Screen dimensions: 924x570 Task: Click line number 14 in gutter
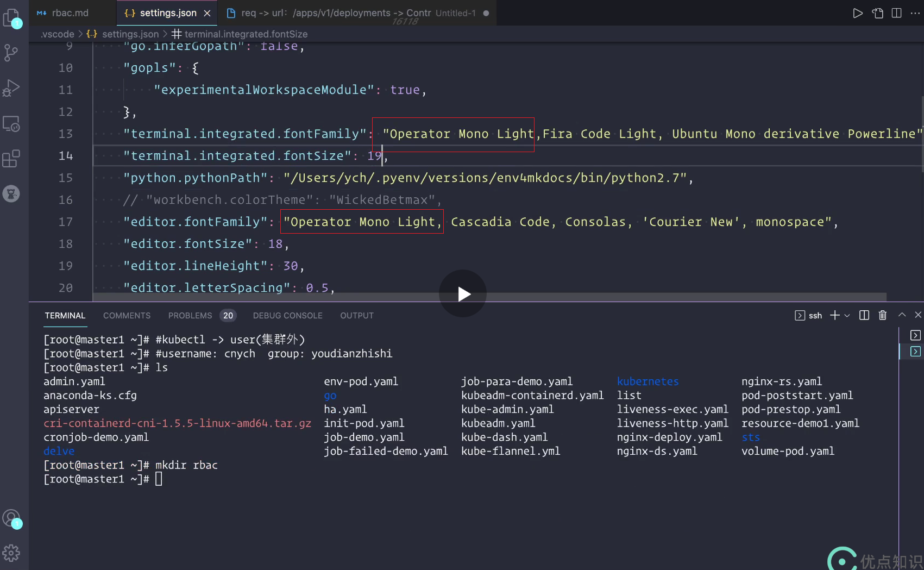point(66,156)
